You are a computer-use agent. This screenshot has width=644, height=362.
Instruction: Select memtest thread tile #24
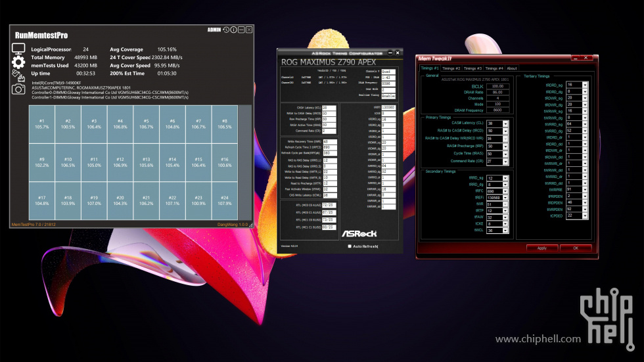click(225, 200)
